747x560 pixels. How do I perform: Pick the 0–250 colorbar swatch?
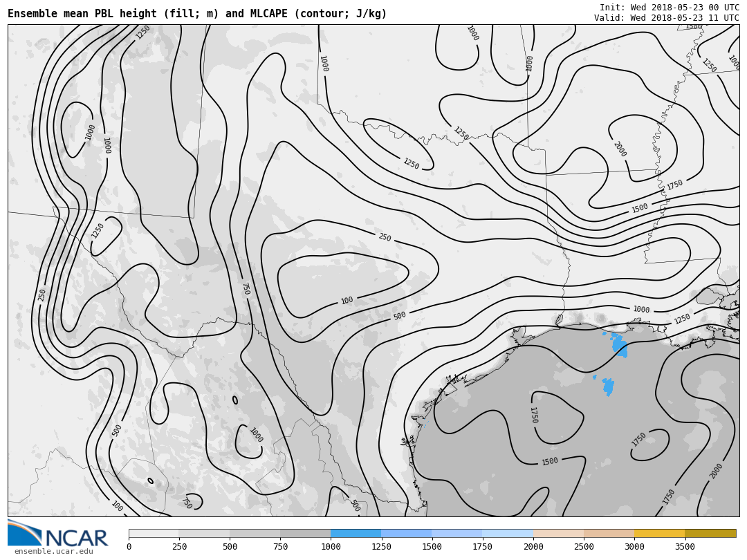click(x=154, y=533)
